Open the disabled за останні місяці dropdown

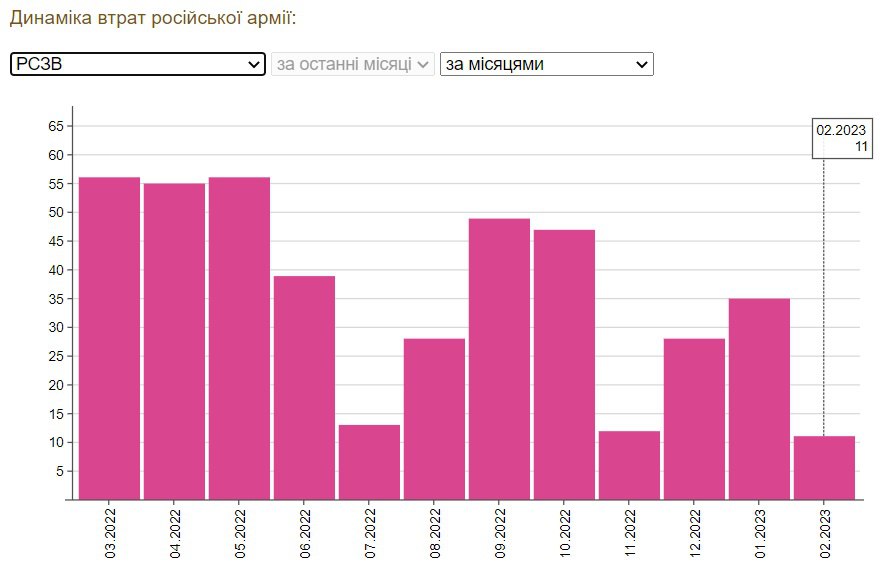click(353, 64)
